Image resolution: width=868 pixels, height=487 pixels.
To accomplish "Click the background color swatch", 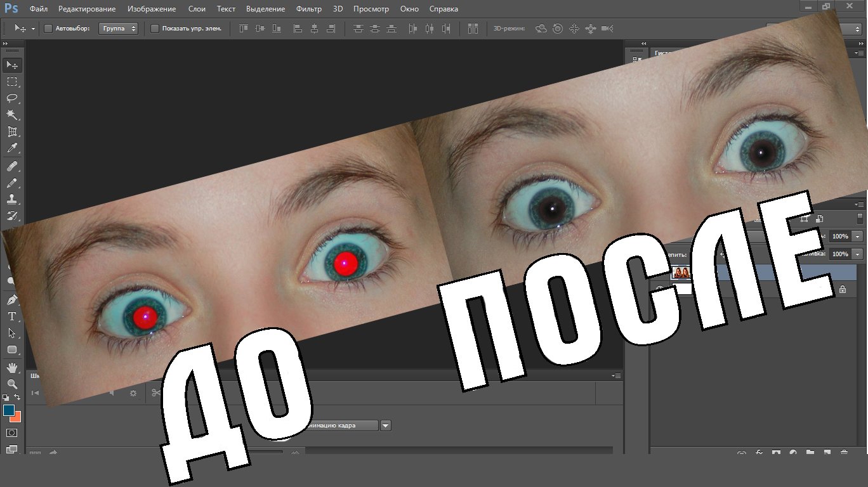I will coord(17,418).
